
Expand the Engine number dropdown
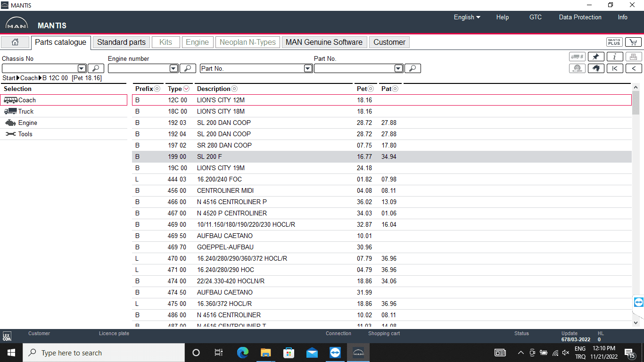tap(173, 68)
